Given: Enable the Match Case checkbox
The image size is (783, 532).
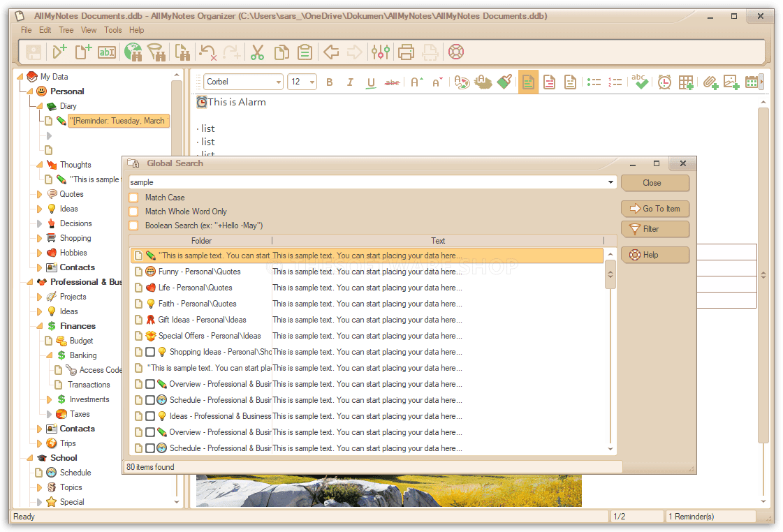Looking at the screenshot, I should pos(134,198).
